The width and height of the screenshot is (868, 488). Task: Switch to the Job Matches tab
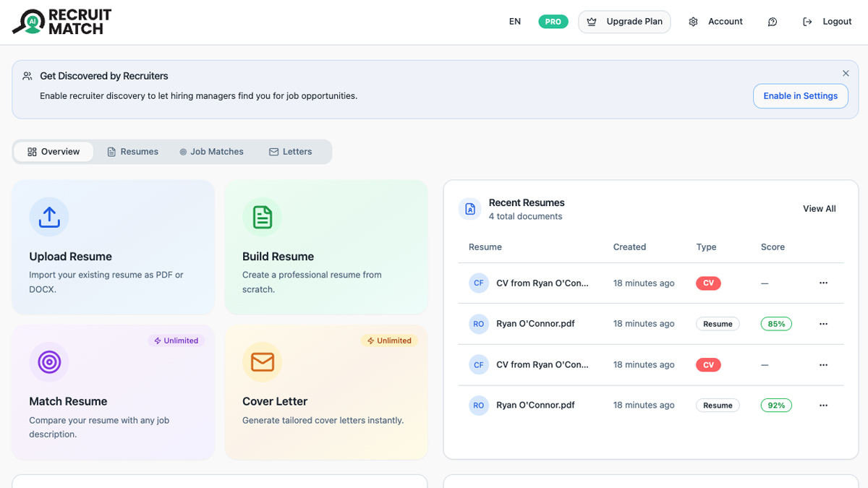pos(211,151)
